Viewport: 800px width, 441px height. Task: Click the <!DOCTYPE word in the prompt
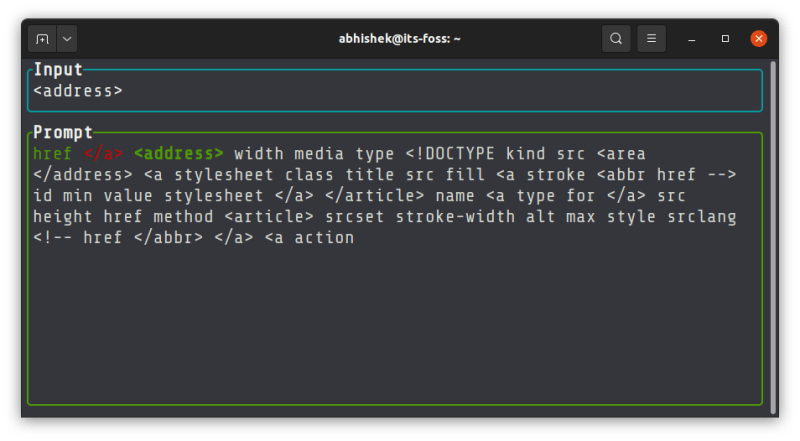point(450,154)
